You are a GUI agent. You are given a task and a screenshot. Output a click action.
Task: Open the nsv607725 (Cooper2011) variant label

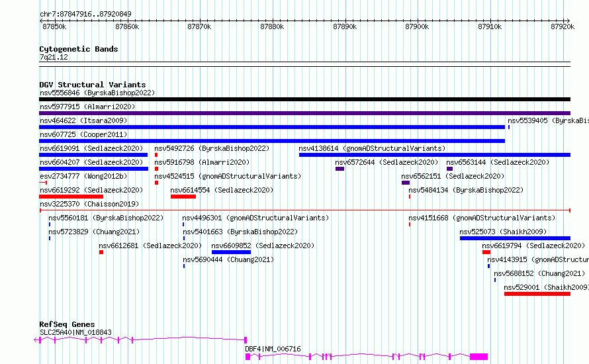(83, 134)
